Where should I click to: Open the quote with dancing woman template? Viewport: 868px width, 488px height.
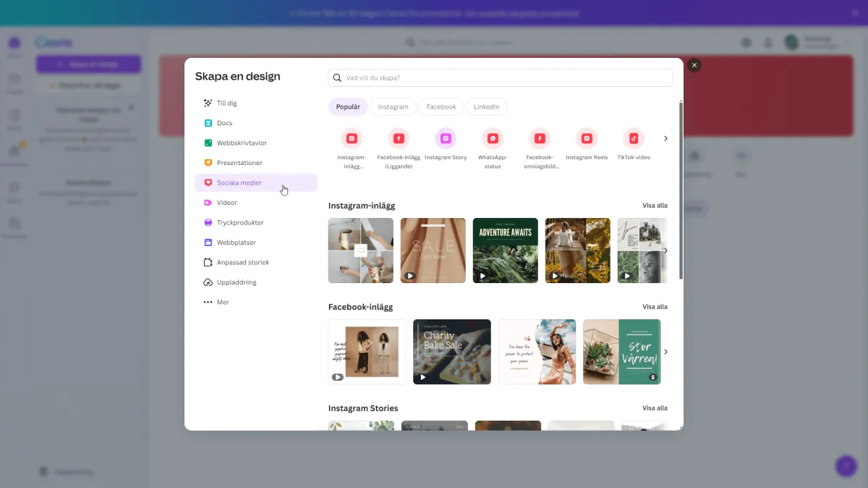[537, 352]
